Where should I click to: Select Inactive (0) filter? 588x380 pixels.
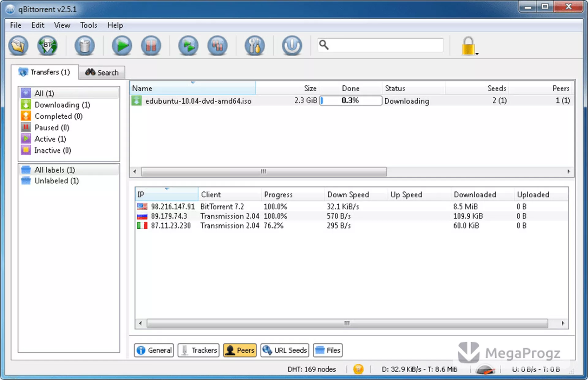point(69,150)
